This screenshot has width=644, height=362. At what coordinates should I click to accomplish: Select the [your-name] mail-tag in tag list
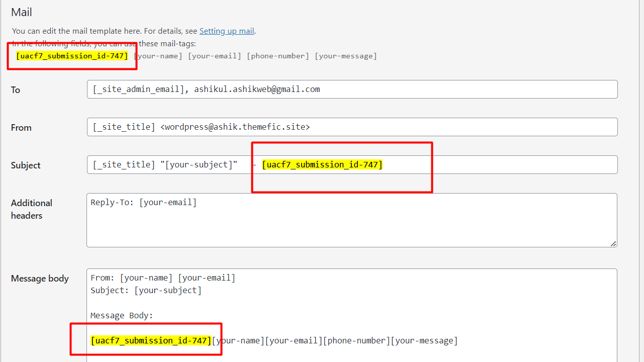point(158,56)
